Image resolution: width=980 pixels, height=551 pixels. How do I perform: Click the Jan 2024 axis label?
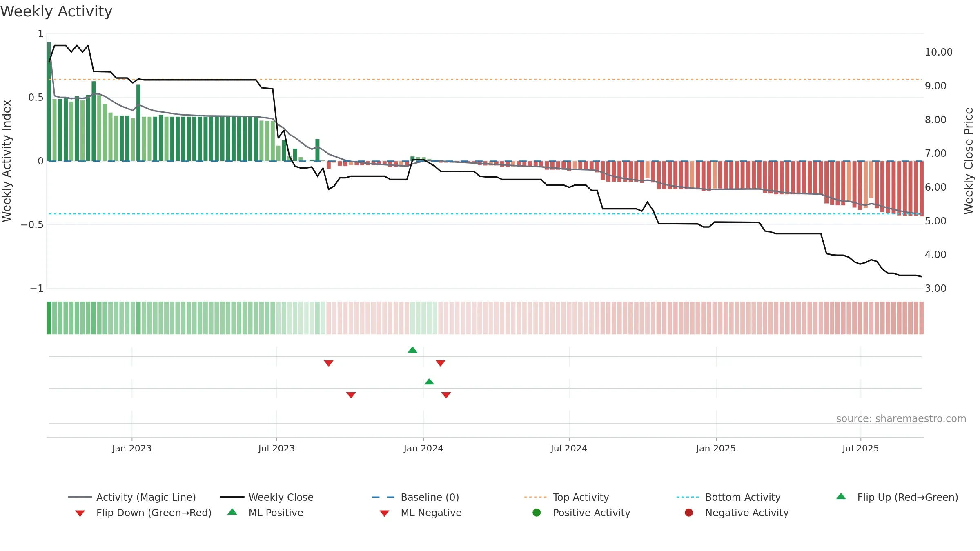(423, 449)
